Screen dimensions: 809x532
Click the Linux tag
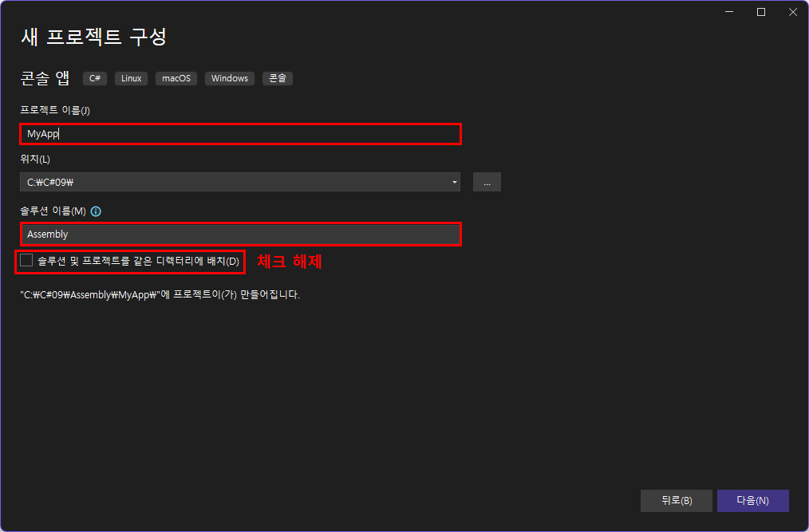[x=131, y=78]
